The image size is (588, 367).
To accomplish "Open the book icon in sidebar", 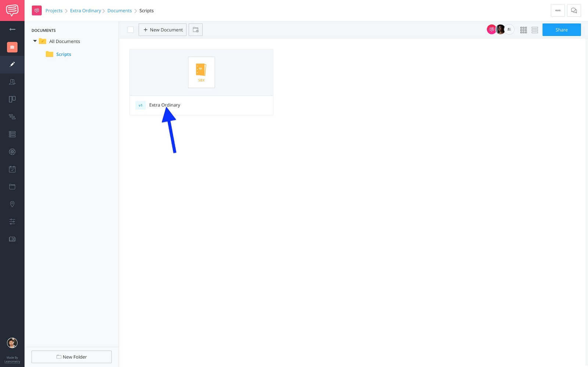I will (x=12, y=239).
